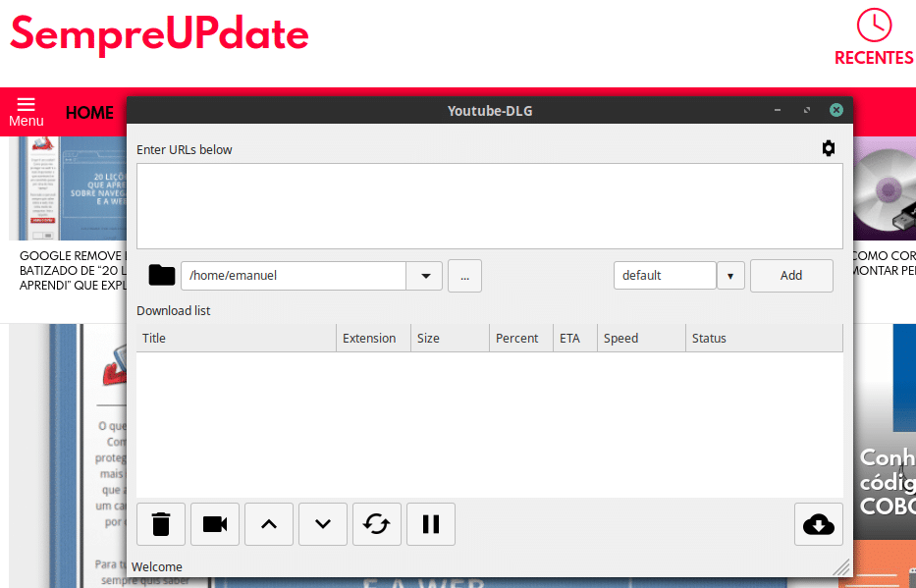
Task: Click the SempreUPdate site logo
Action: tap(159, 34)
